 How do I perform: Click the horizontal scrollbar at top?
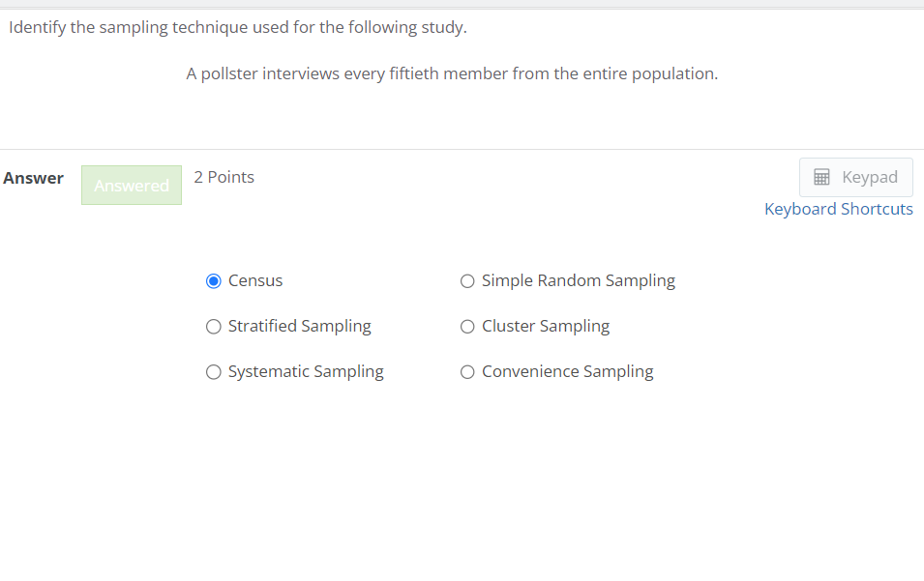point(462,3)
